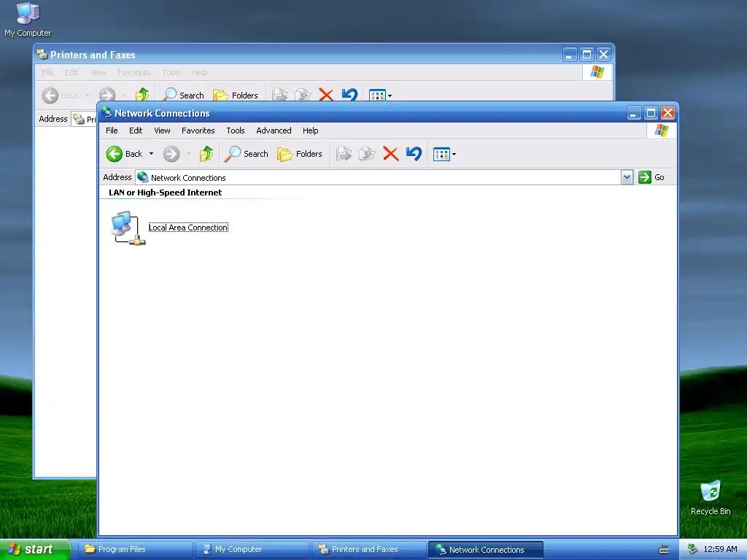Viewport: 747px width, 560px height.
Task: Minimize the Network Connections window
Action: [x=634, y=113]
